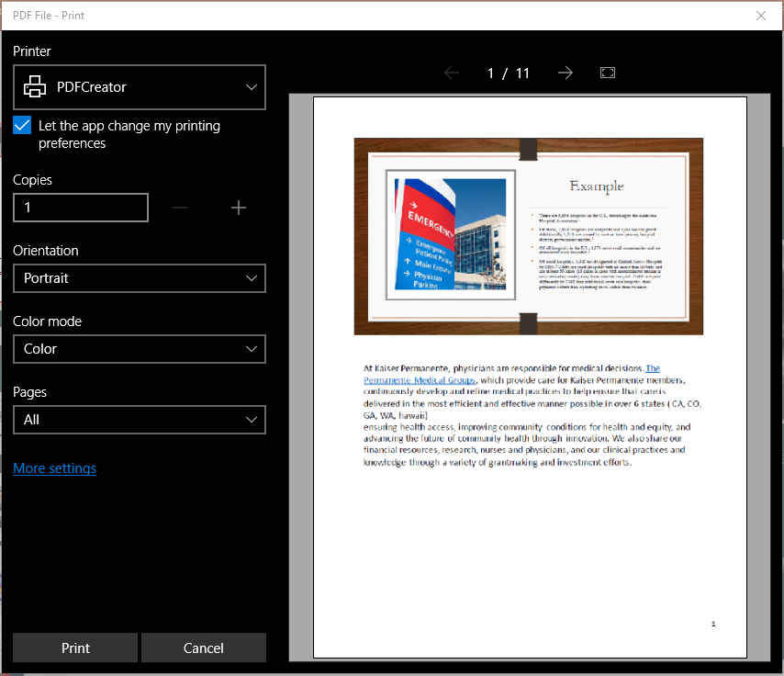Click the 'Pages' section label

[29, 392]
